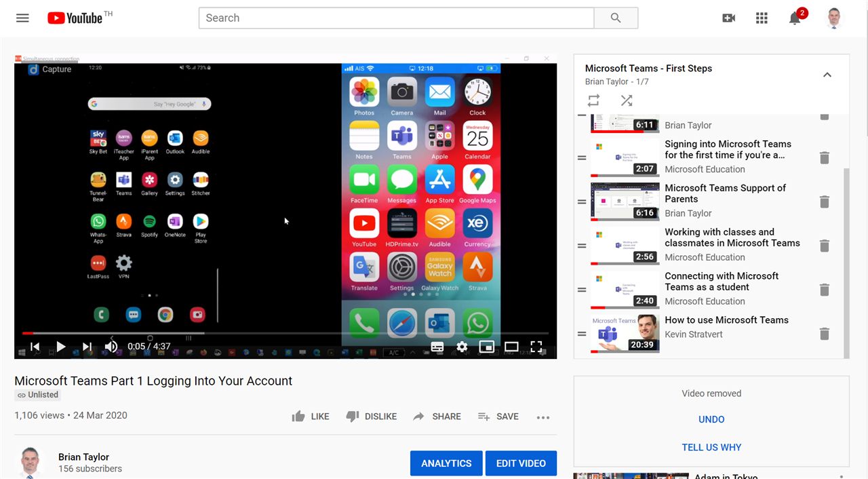Open 'How to use Microsoft Teams' title
This screenshot has height=479, width=868.
[727, 320]
